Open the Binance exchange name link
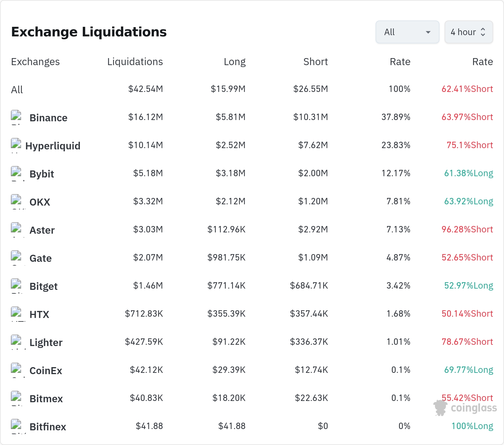Viewport: 504px width, 445px height. pyautogui.click(x=48, y=118)
